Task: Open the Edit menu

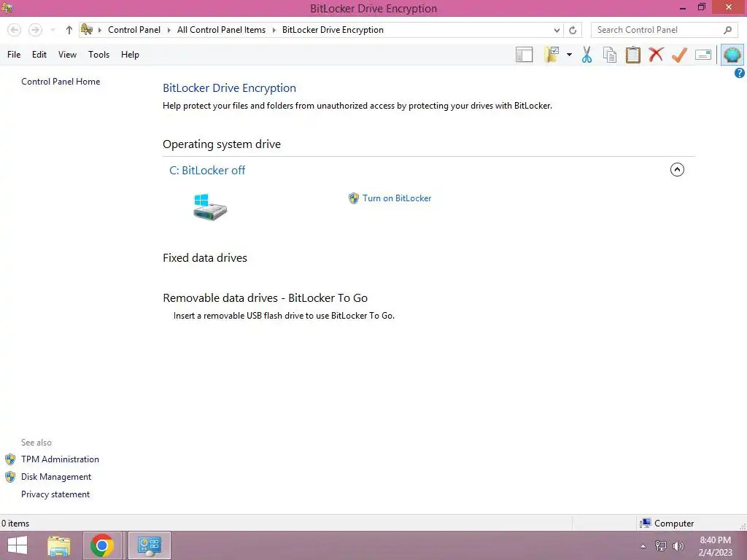Action: point(39,55)
